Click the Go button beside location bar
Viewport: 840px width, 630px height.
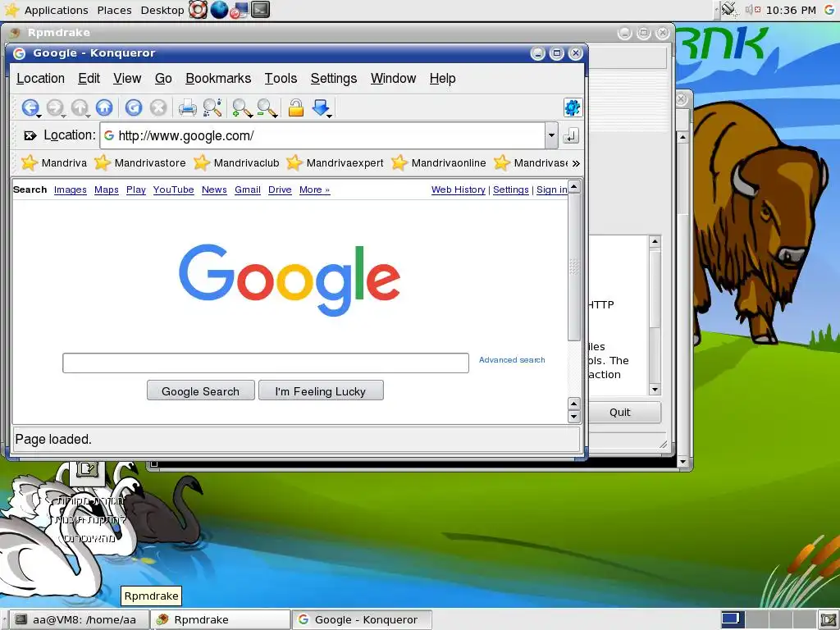pyautogui.click(x=571, y=135)
